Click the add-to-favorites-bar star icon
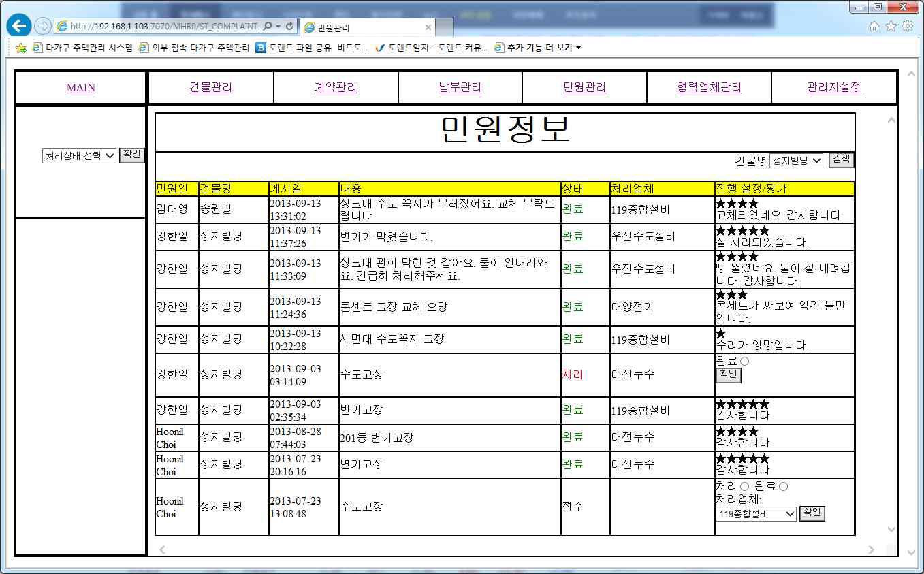Image resolution: width=924 pixels, height=574 pixels. coord(21,48)
